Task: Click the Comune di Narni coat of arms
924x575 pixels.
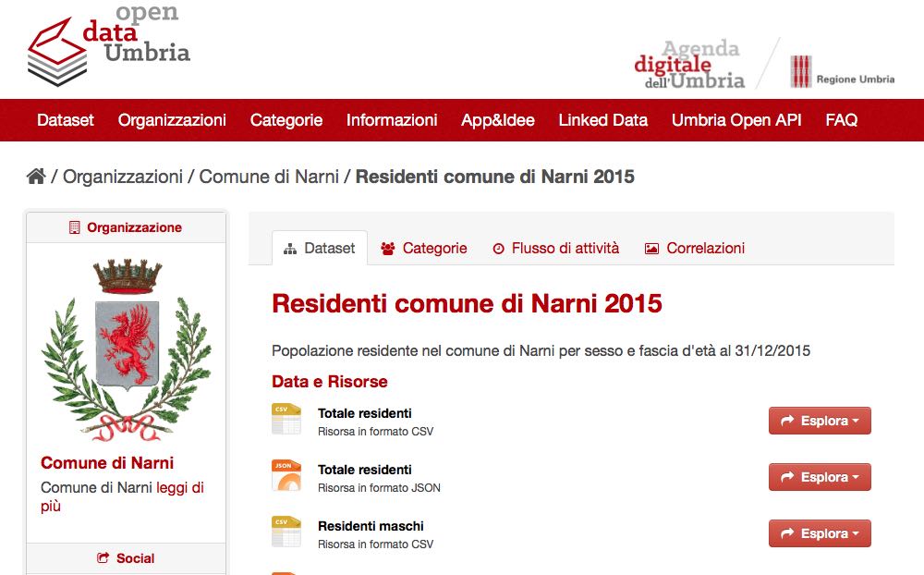Action: pyautogui.click(x=127, y=349)
